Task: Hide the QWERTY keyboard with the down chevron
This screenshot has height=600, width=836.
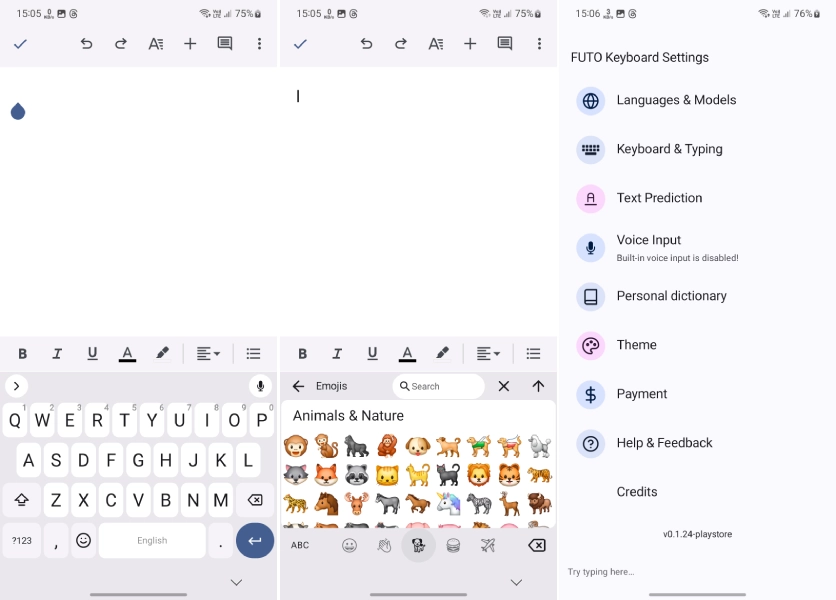Action: pyautogui.click(x=236, y=582)
